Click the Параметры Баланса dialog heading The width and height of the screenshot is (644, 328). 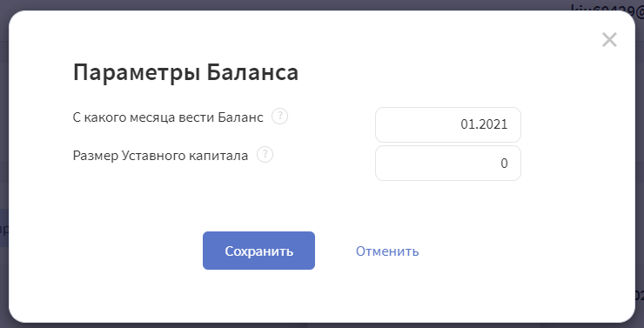click(x=185, y=73)
